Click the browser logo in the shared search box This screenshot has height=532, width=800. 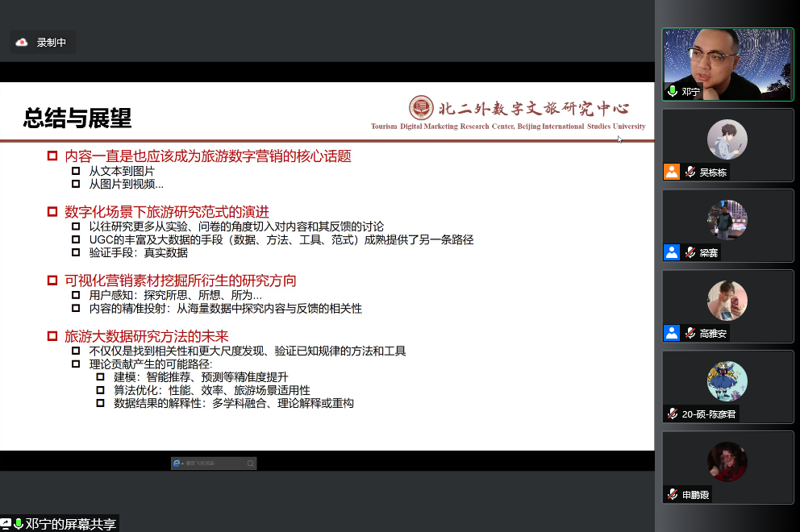tap(177, 463)
